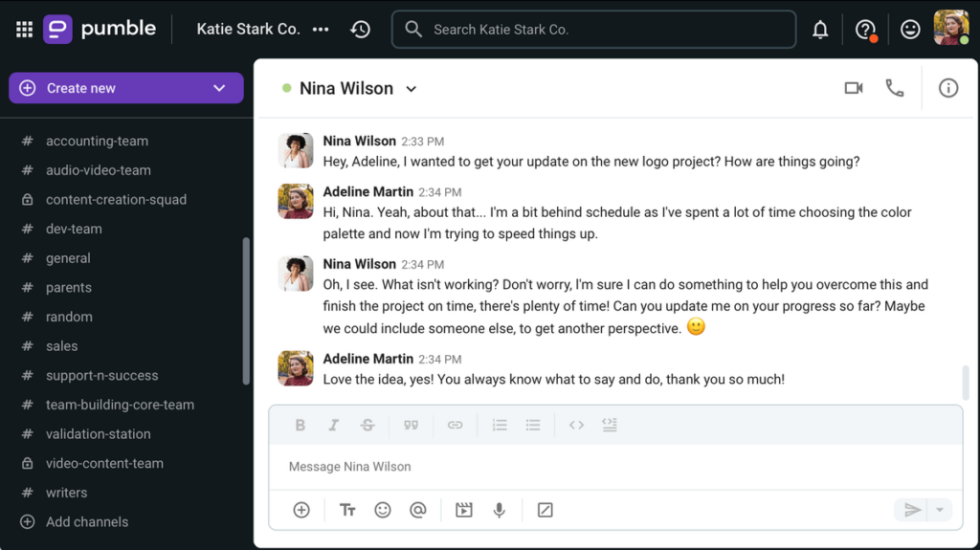The width and height of the screenshot is (980, 550).
Task: Insert a link in the message
Action: coord(456,425)
